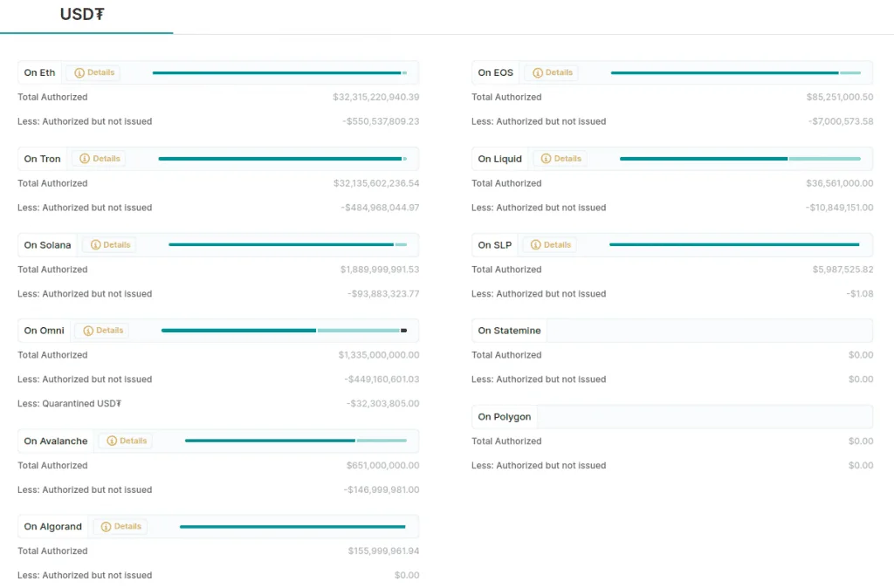Open Details for On SLP
Image resolution: width=894 pixels, height=588 pixels.
(552, 244)
